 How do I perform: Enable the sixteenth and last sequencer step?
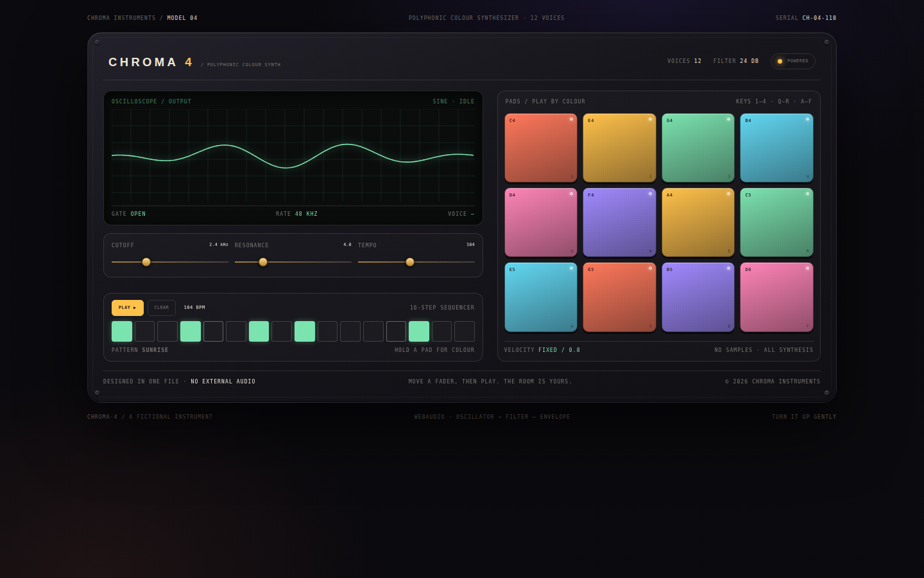[465, 331]
